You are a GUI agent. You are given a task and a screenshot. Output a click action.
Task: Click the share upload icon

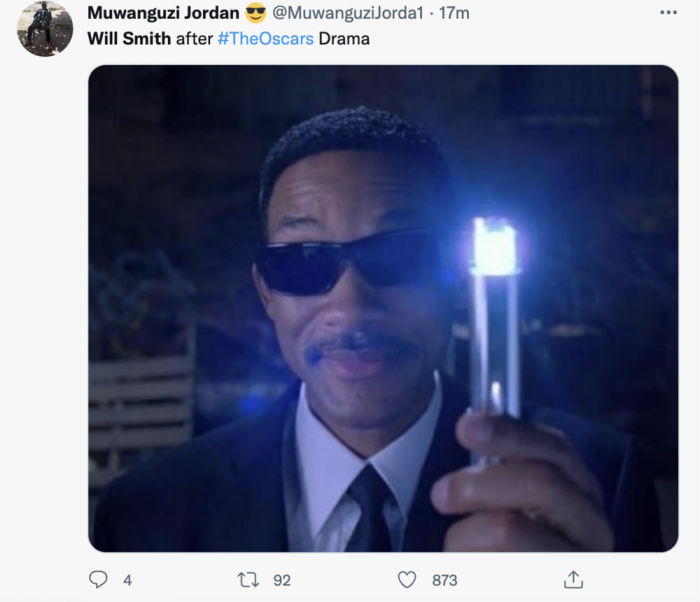[573, 580]
